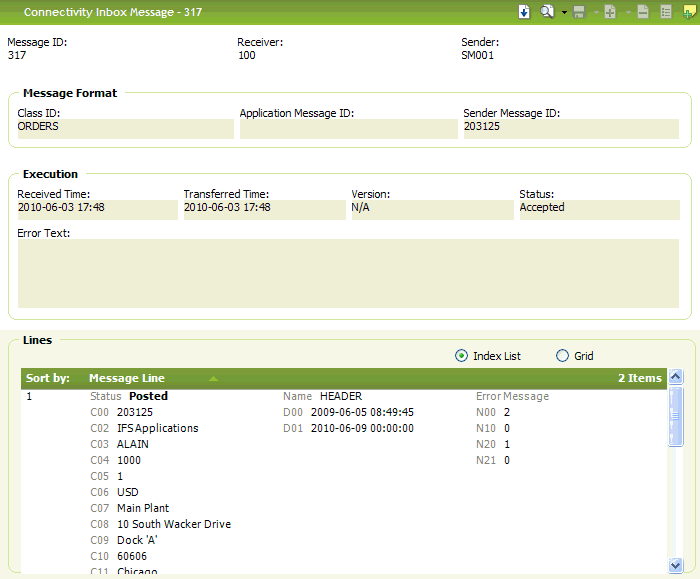The width and height of the screenshot is (700, 579).
Task: Open the dropdown arrow next to Search icon
Action: click(564, 13)
